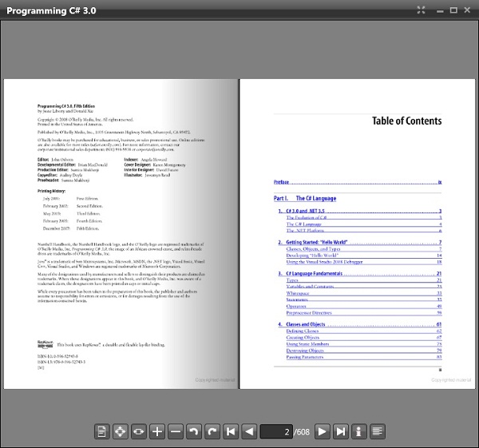The width and height of the screenshot is (479, 448).
Task: Show the table of contents panel icon
Action: tap(378, 431)
